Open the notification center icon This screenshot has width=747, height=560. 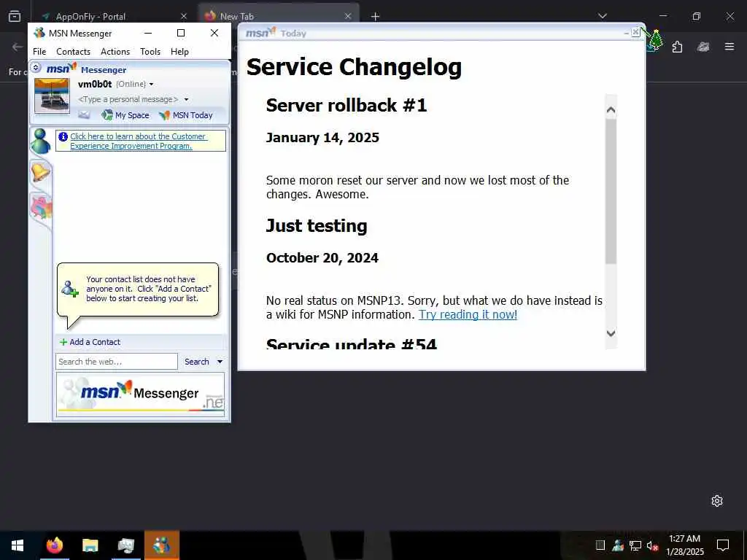[723, 545]
